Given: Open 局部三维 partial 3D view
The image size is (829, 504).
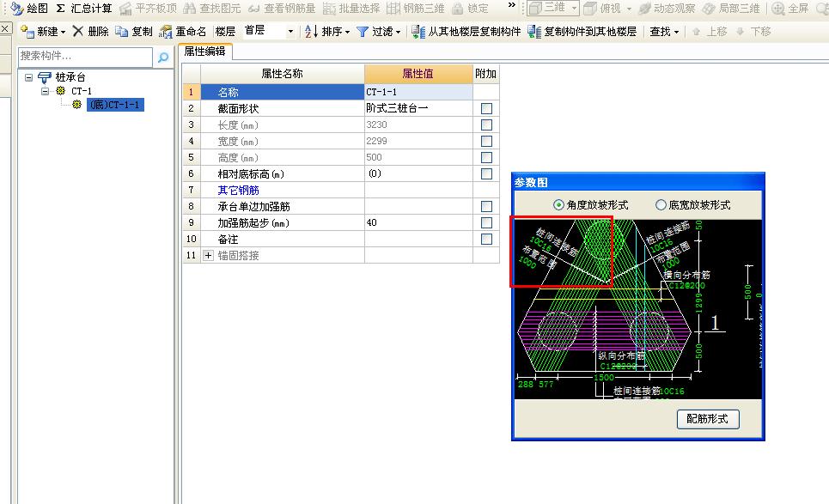Looking at the screenshot, I should pyautogui.click(x=731, y=9).
